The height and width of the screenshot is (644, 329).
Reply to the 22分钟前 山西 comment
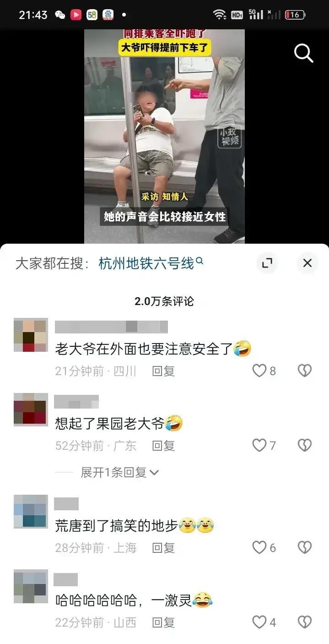163,622
